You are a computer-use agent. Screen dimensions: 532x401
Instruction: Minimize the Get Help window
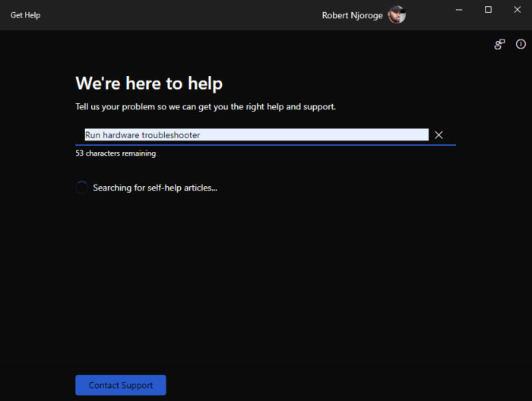click(x=459, y=10)
